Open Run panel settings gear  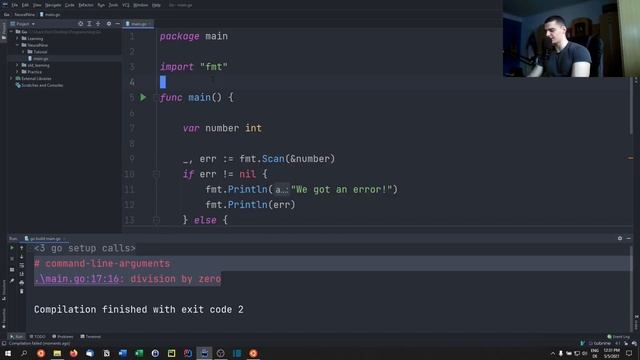pos(620,238)
